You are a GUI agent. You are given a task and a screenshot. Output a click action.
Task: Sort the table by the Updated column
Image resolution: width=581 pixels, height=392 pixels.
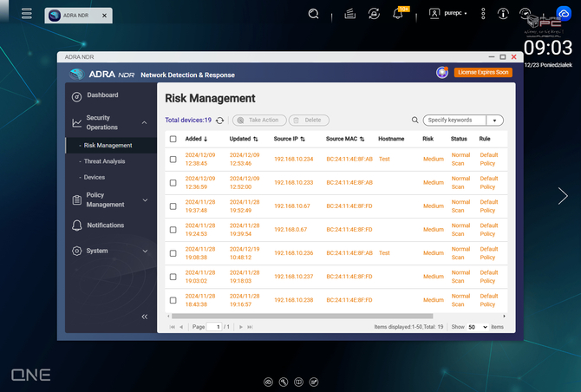[244, 139]
